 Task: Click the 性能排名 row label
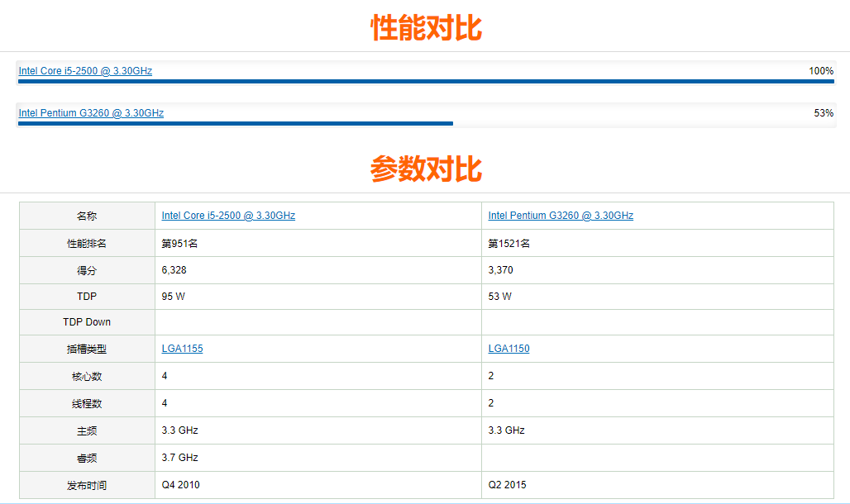(87, 244)
